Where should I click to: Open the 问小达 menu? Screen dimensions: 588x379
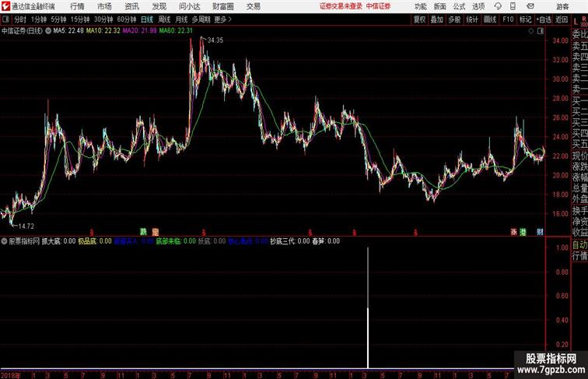tap(189, 6)
